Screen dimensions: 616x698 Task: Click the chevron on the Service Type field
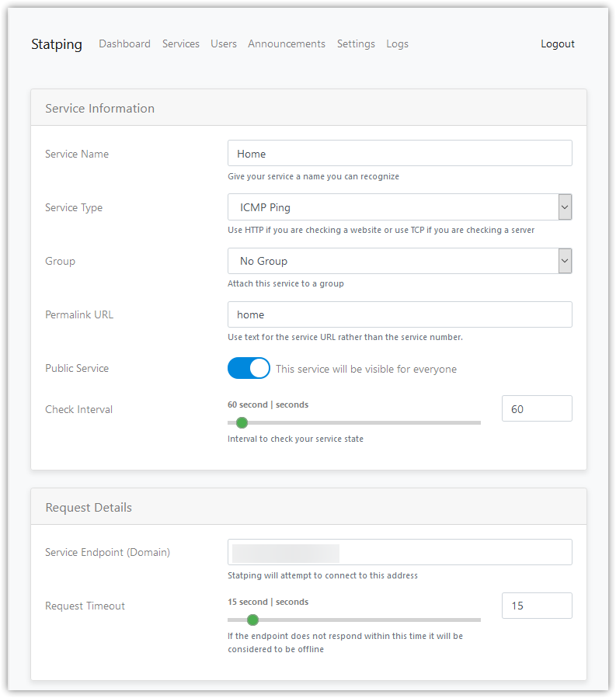(565, 207)
